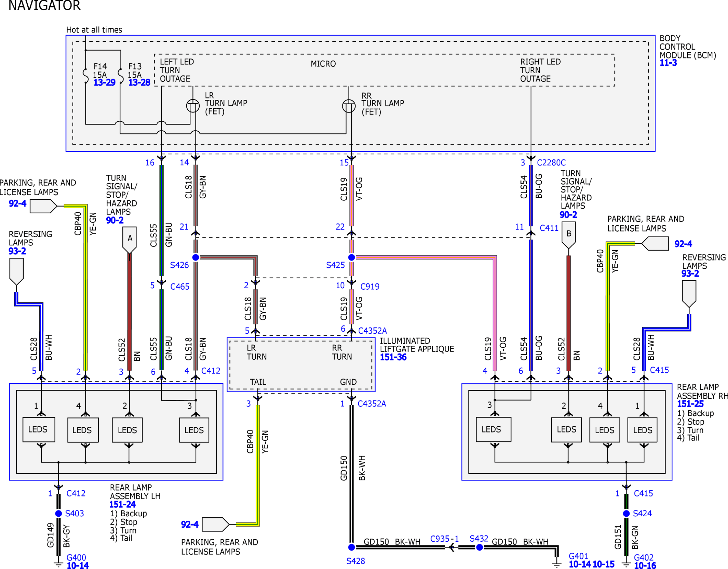The width and height of the screenshot is (728, 569).
Task: Open the 90-2 link beside connector B
Action: click(x=568, y=215)
